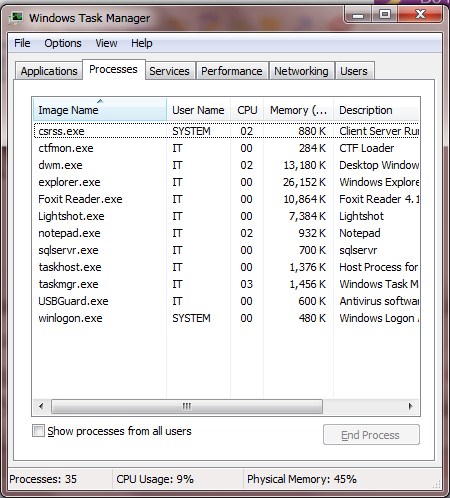This screenshot has height=498, width=450.
Task: Open the Options menu
Action: 63,43
